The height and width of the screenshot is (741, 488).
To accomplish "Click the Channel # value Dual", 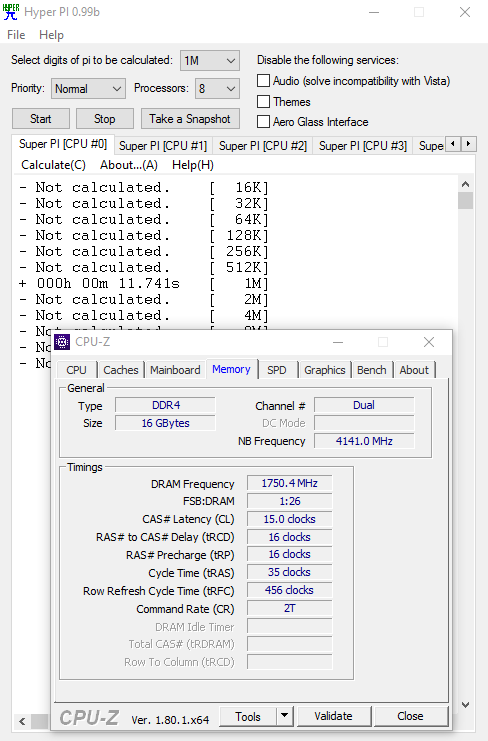I will coord(364,405).
